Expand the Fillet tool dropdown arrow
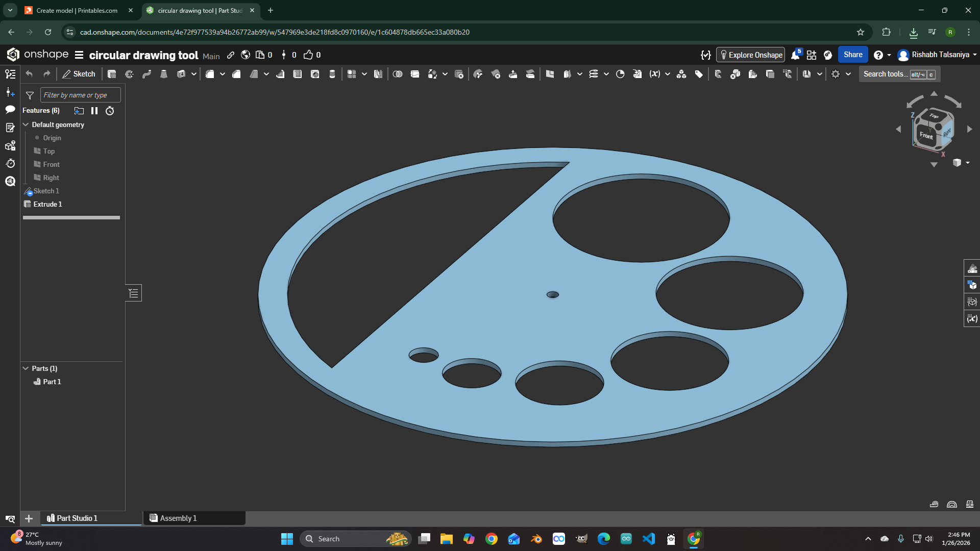Viewport: 980px width, 551px height. 223,74
